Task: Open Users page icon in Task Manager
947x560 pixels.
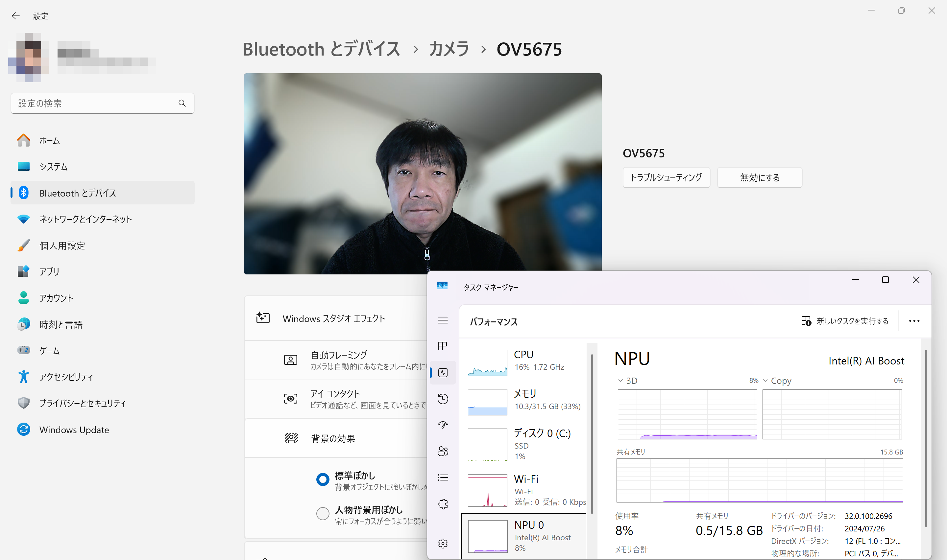Action: pyautogui.click(x=443, y=451)
